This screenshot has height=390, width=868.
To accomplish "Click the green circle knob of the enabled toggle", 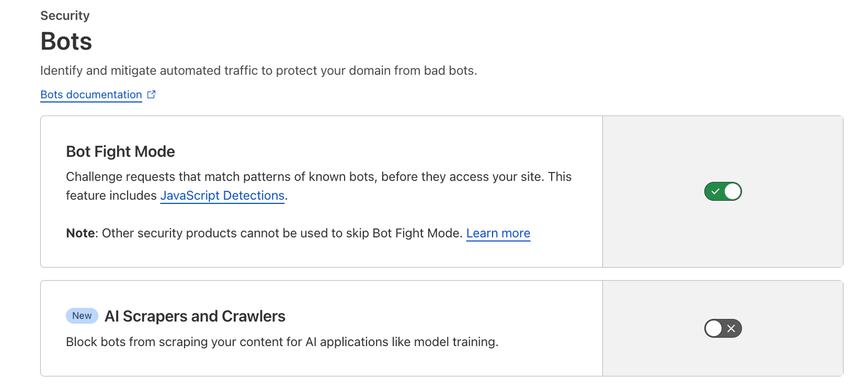I will click(733, 191).
